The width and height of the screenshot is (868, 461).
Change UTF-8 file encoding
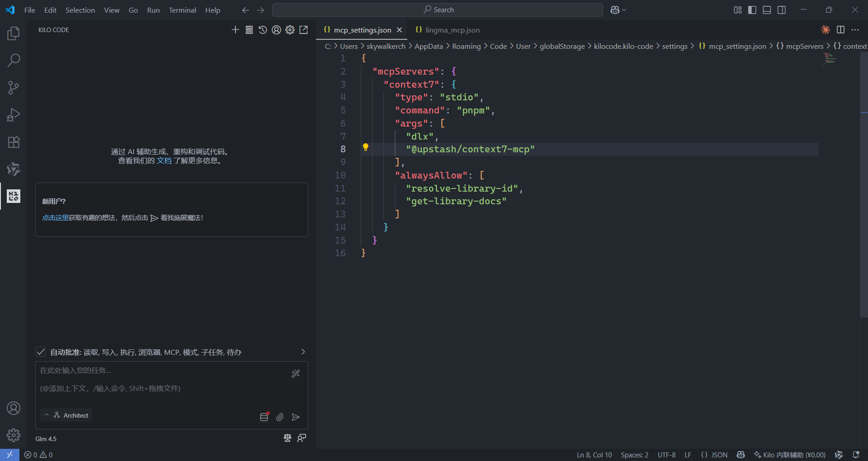point(666,455)
